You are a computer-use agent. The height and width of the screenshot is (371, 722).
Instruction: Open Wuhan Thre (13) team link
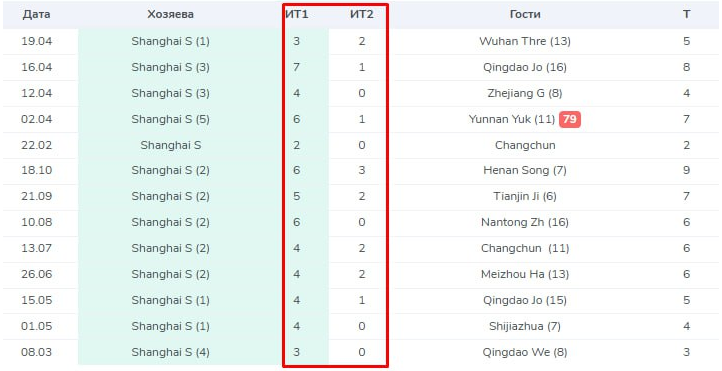click(x=525, y=41)
